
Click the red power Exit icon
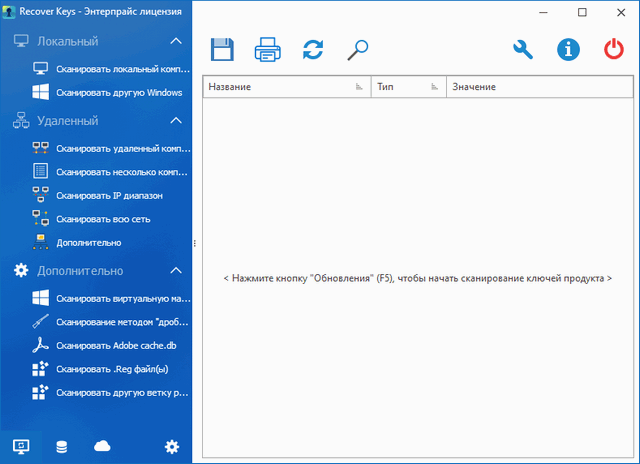(613, 49)
